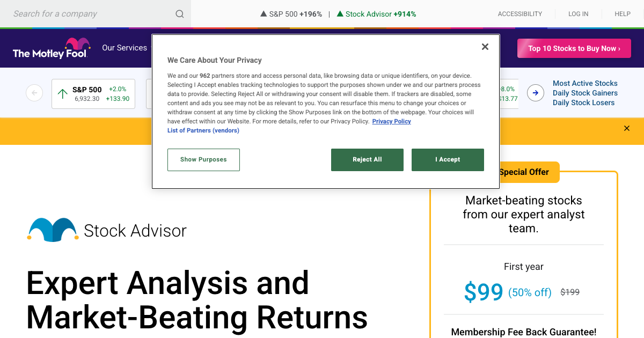
Task: Click Reject All to refuse tracking
Action: pyautogui.click(x=367, y=159)
